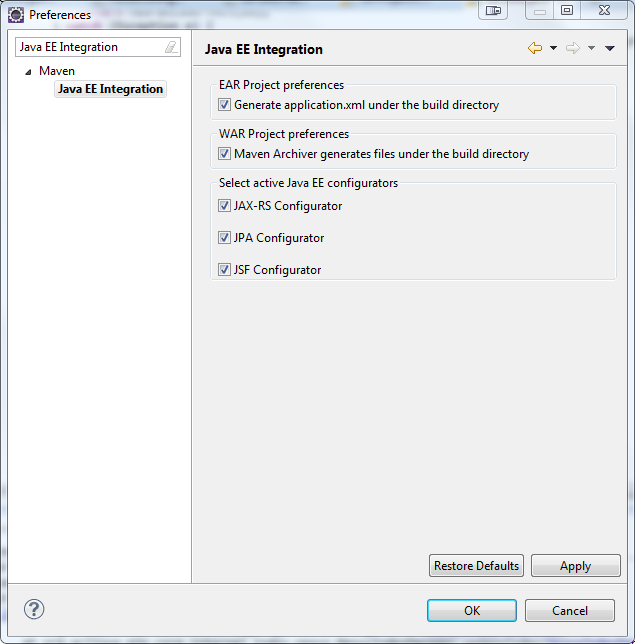Open the preferences page view menu arrow

(610, 48)
